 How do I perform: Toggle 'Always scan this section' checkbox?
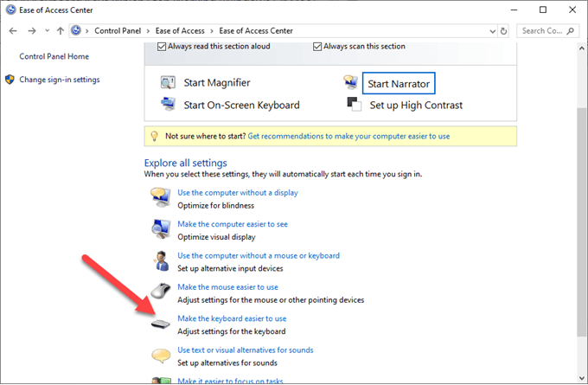point(316,47)
